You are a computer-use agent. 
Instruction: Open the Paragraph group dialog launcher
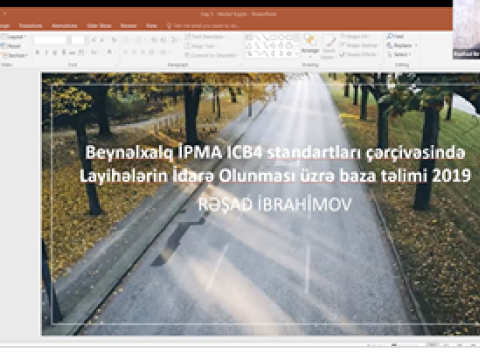coord(240,65)
